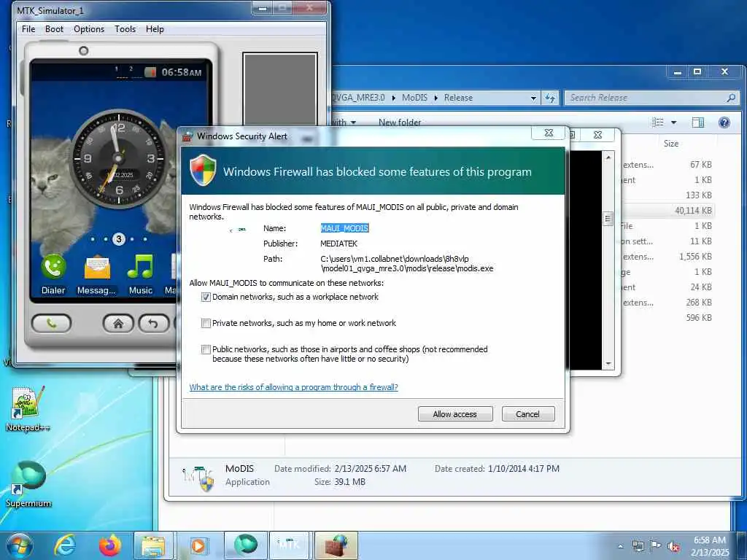747x560 pixels.
Task: Open Supermium desktop shortcut
Action: 28,484
